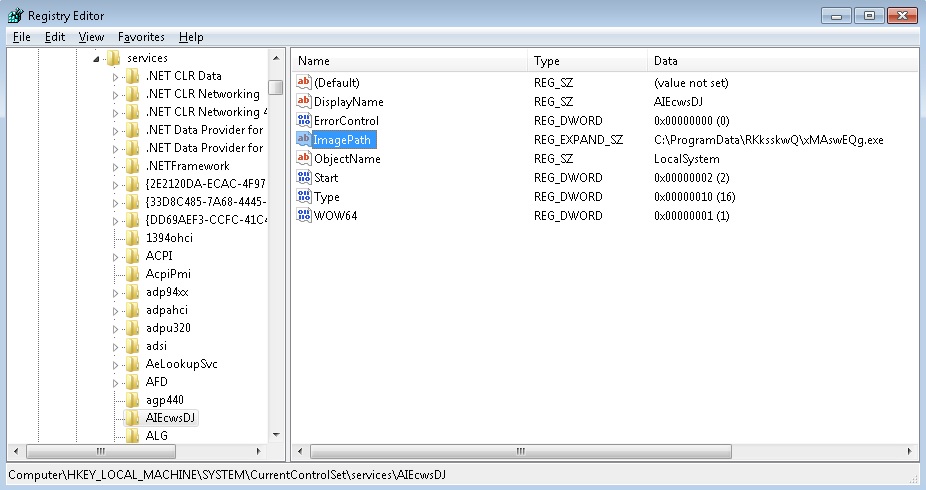Select the {DD69AEF3-CCFC-41C key

tap(206, 220)
